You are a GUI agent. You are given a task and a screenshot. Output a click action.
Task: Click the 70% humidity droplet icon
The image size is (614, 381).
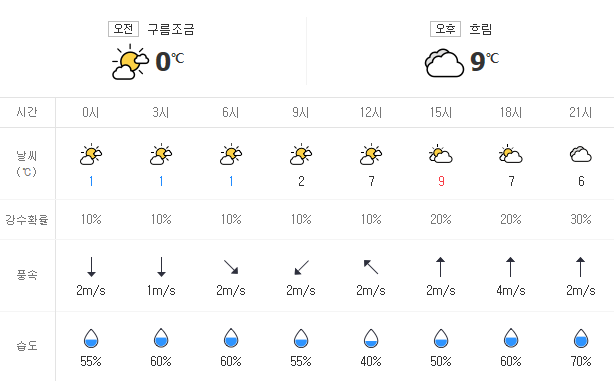click(x=581, y=338)
